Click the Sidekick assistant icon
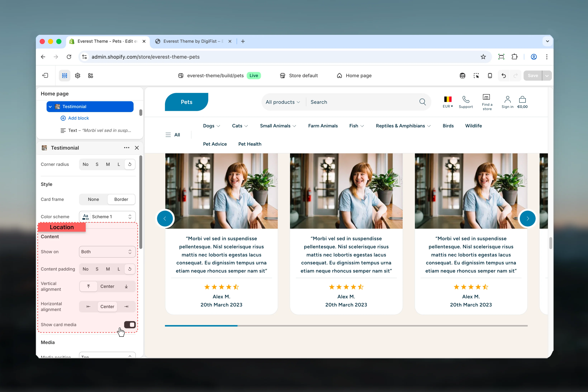Screen dimensions: 588x392 [462, 75]
